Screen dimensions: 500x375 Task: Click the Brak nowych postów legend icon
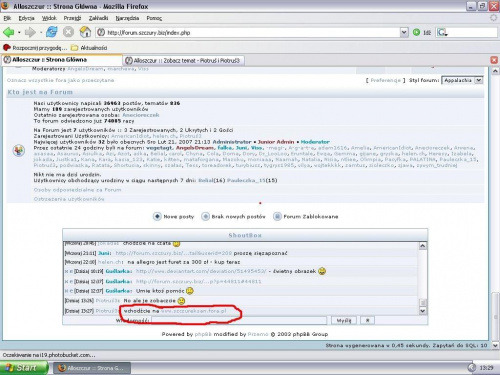point(205,216)
